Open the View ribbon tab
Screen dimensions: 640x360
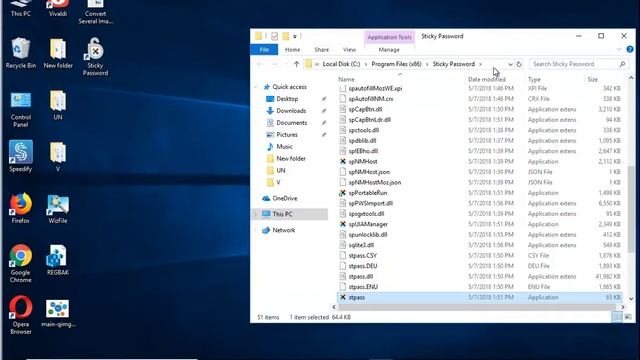[349, 49]
